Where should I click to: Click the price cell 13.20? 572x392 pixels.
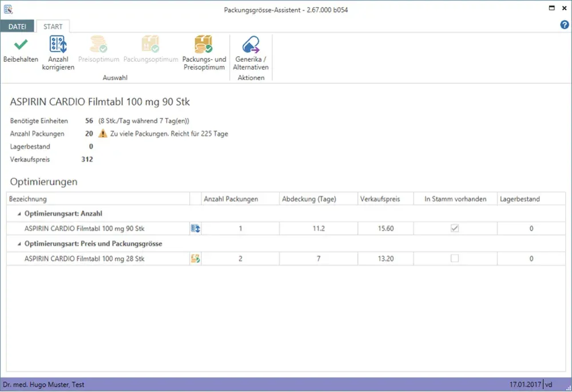pyautogui.click(x=386, y=259)
